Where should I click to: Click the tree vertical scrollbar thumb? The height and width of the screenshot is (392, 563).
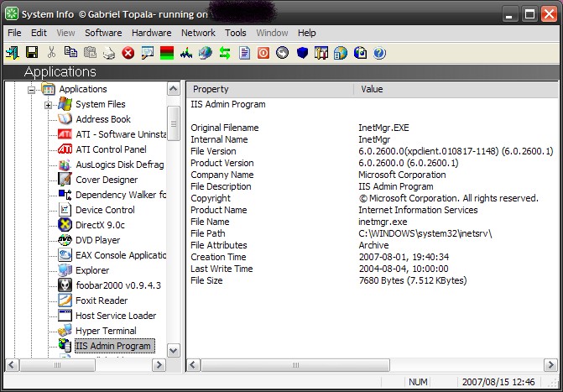pyautogui.click(x=174, y=123)
